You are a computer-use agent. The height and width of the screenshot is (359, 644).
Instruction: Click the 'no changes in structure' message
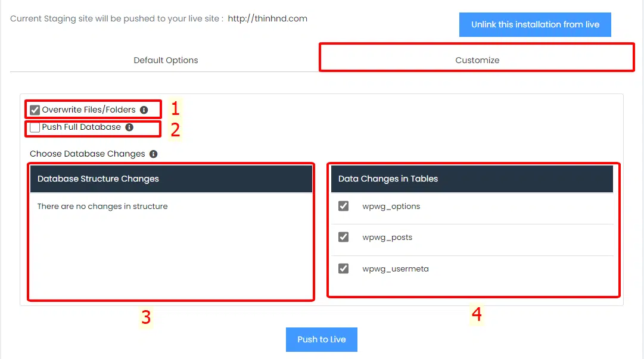[x=102, y=207]
